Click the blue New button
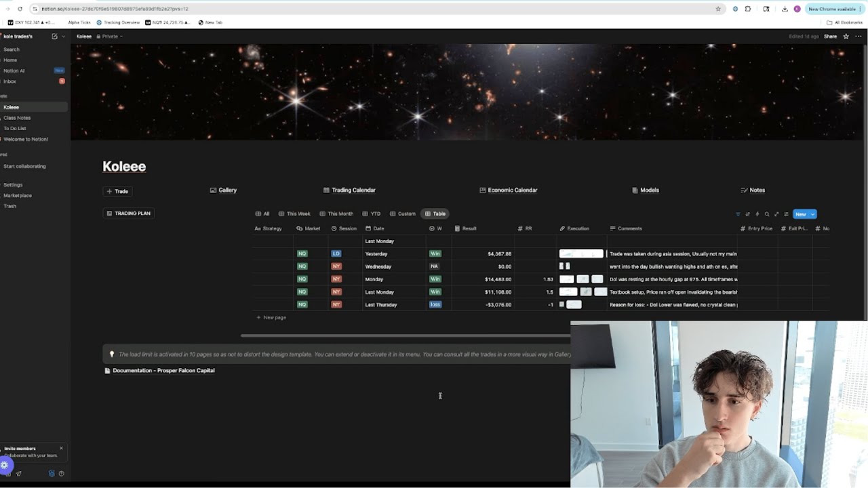The image size is (868, 488). pyautogui.click(x=801, y=214)
